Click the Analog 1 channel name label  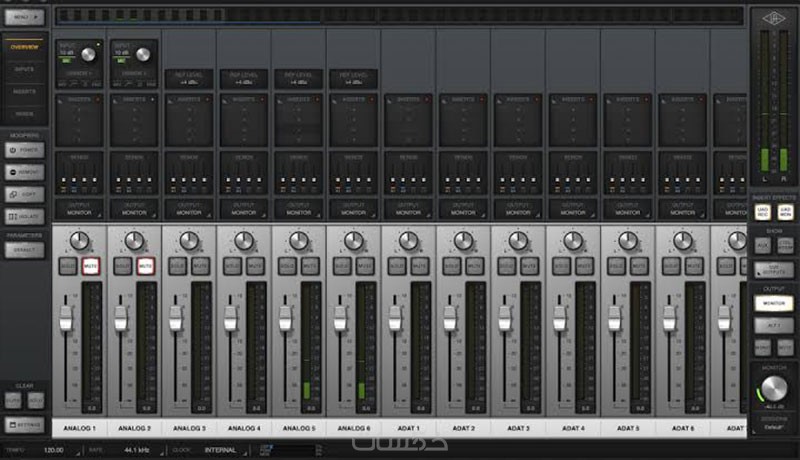(79, 428)
